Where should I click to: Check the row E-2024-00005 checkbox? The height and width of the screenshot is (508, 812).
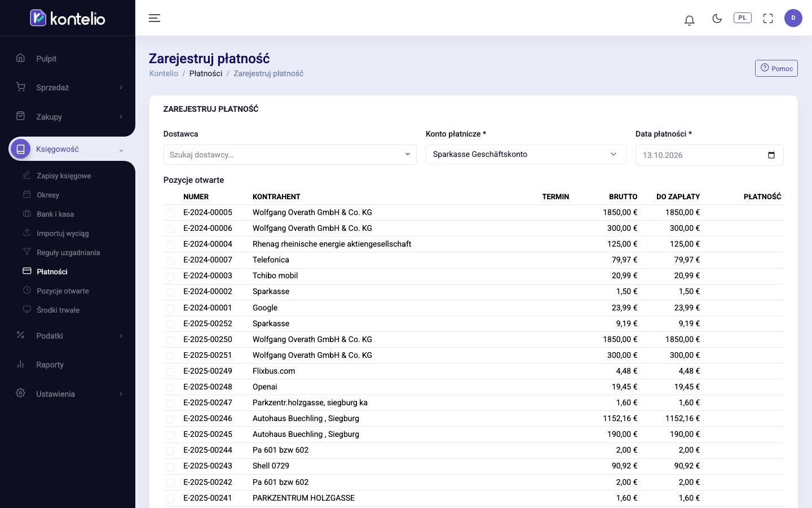tap(170, 213)
